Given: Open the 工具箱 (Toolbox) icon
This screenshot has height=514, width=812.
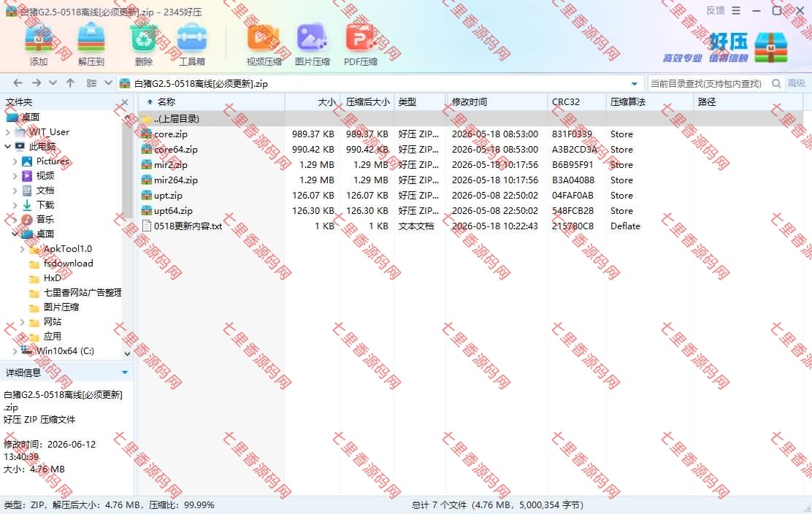Looking at the screenshot, I should coord(191,45).
